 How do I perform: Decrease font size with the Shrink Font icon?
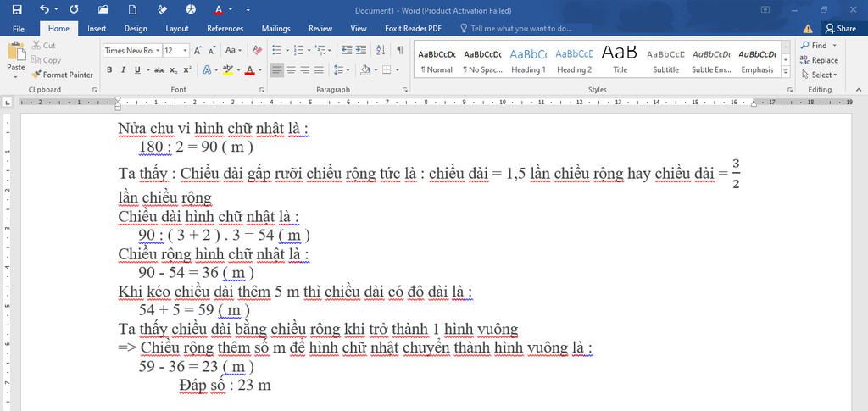point(211,50)
